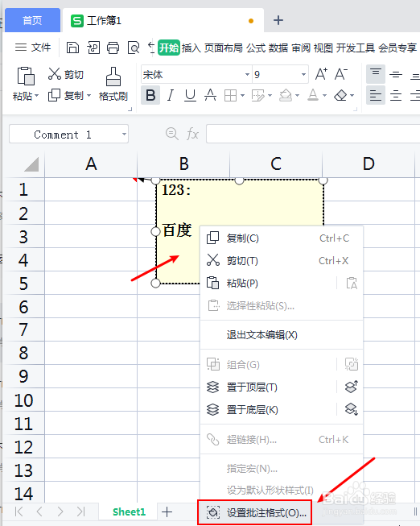This screenshot has width=420, height=526.
Task: Open the 文件 menu
Action: (33, 48)
